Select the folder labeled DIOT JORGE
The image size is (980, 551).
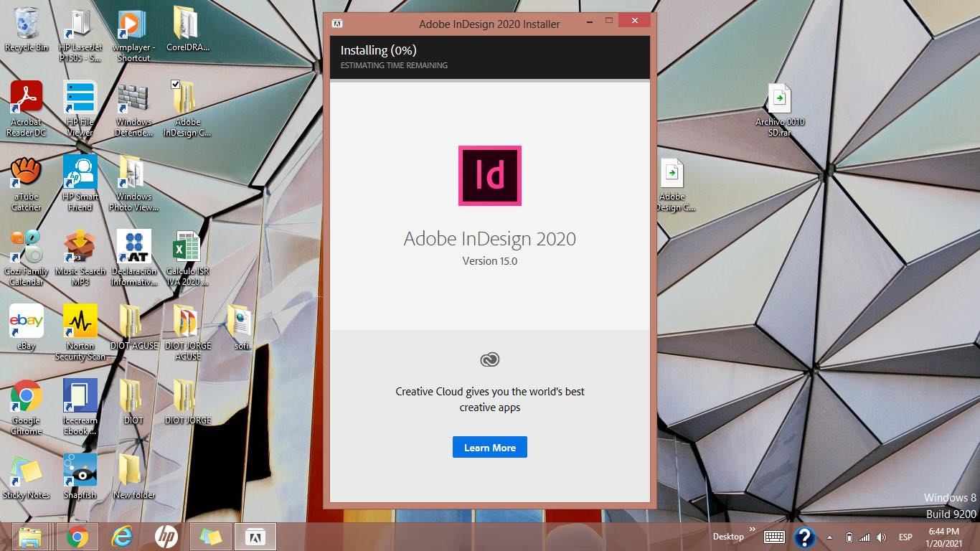pyautogui.click(x=187, y=402)
